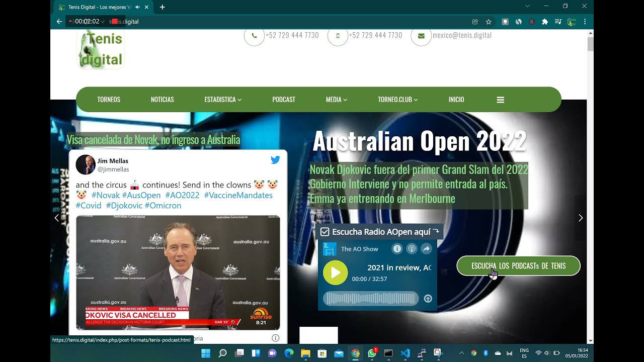Open the Chrome extensions puzzle icon

pyautogui.click(x=545, y=22)
